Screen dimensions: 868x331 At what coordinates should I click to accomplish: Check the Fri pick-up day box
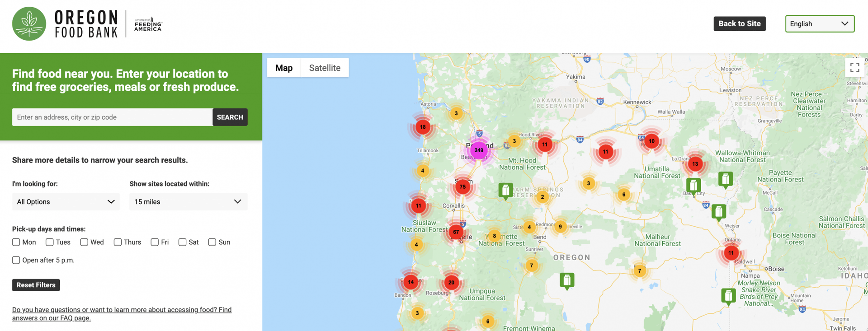[x=155, y=242]
